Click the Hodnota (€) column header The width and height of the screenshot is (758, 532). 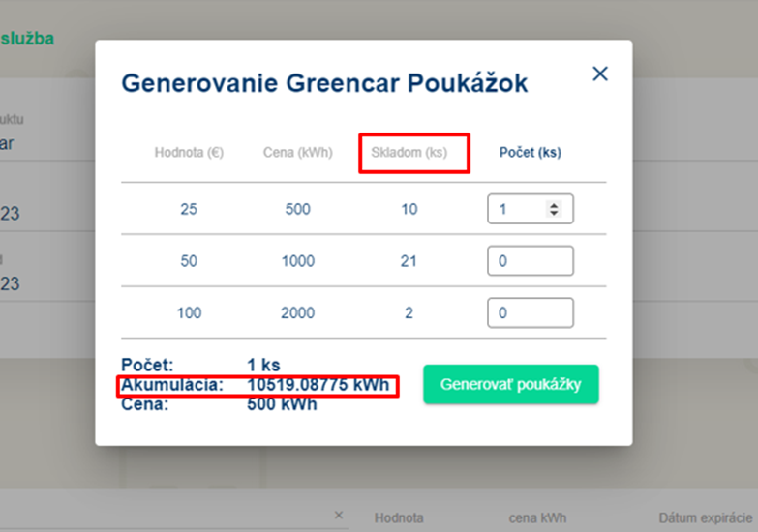[189, 152]
